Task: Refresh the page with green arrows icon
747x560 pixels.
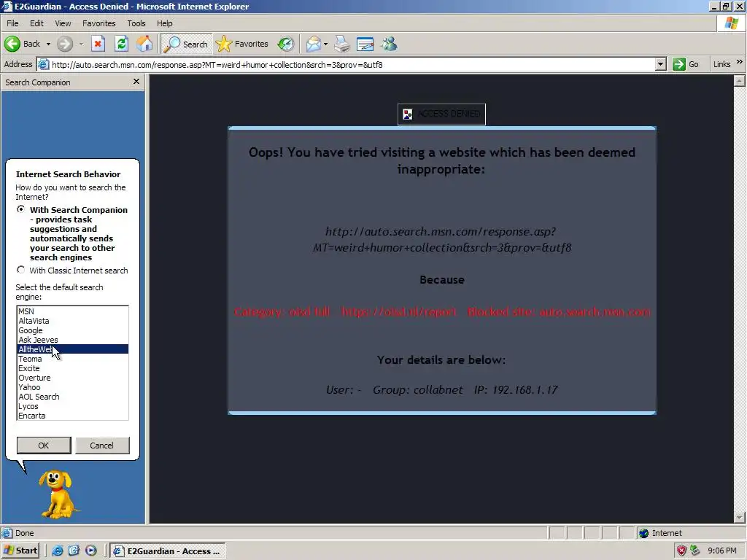Action: 122,44
